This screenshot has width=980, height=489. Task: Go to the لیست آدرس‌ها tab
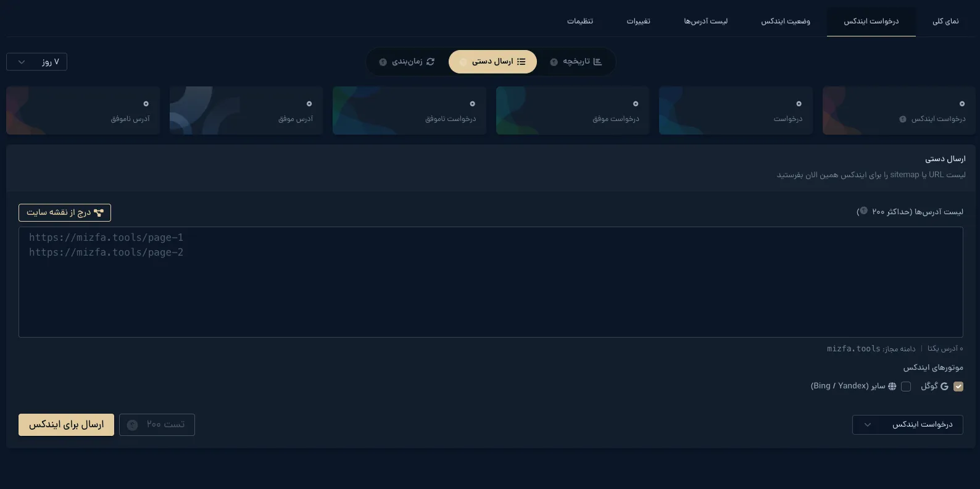(706, 22)
